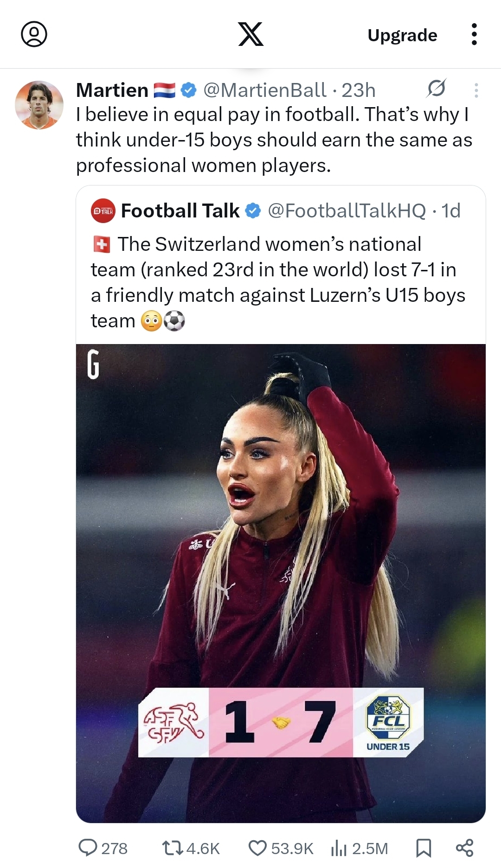Open the account profile icon
The width and height of the screenshot is (501, 868).
click(x=34, y=34)
